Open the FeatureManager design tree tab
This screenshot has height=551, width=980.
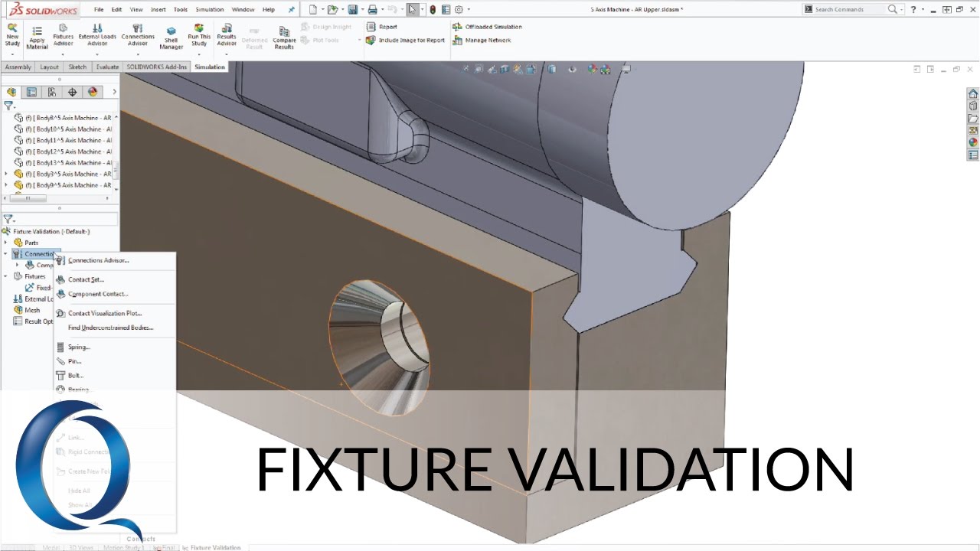(x=11, y=92)
